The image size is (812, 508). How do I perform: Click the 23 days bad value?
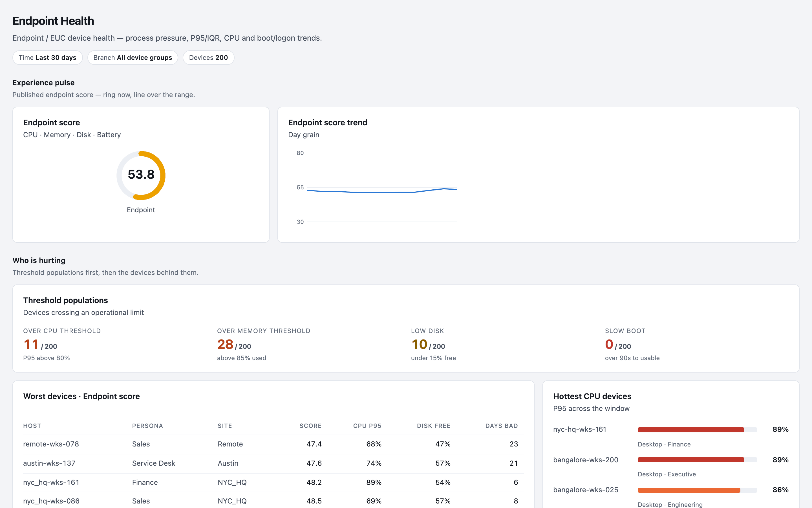(x=514, y=444)
